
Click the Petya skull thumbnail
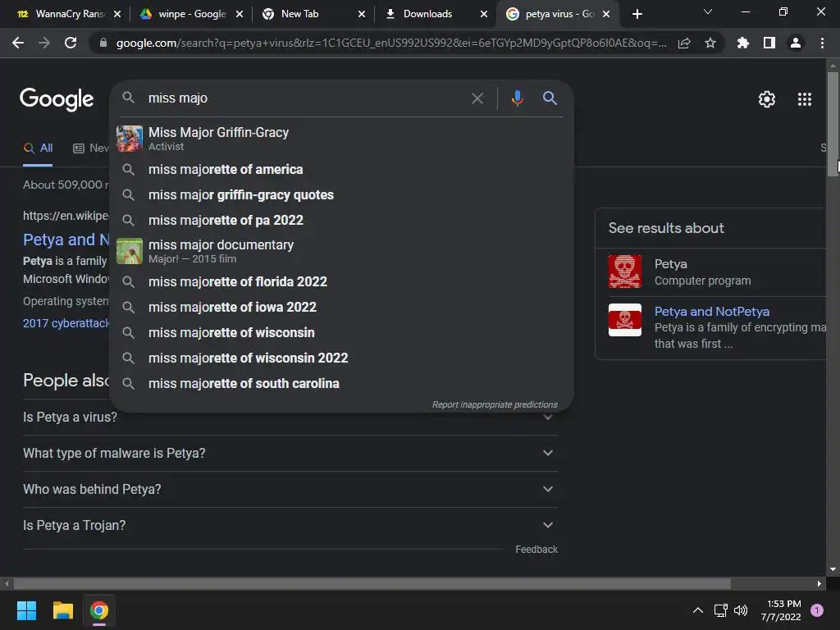tap(624, 272)
